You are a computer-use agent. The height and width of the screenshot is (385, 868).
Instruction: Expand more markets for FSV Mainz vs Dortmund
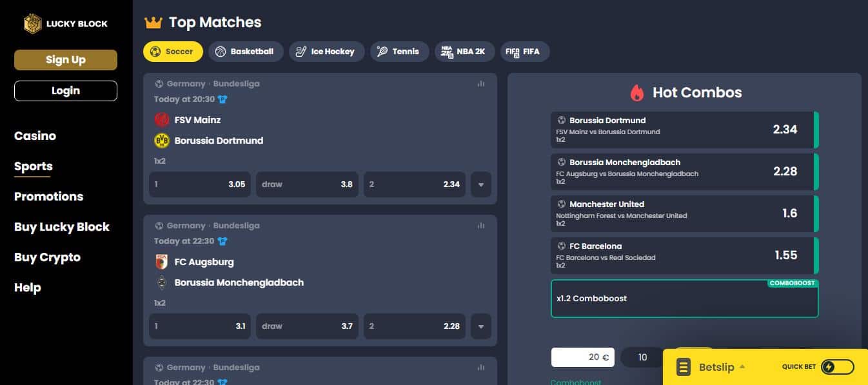(x=481, y=184)
